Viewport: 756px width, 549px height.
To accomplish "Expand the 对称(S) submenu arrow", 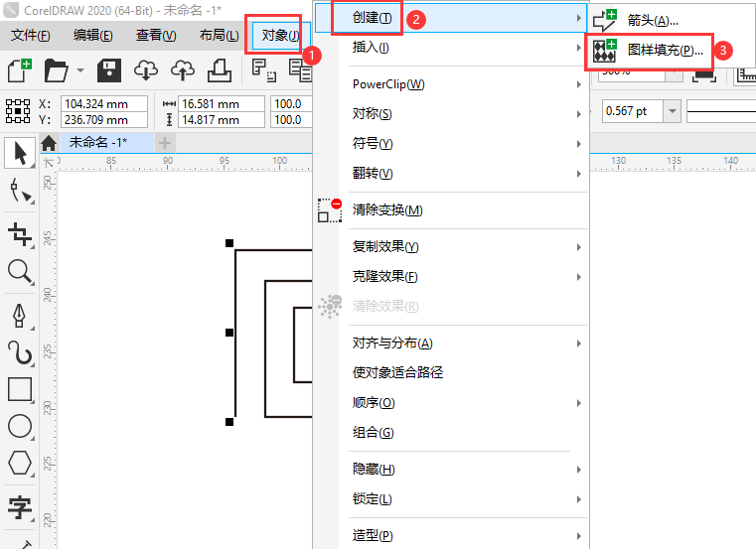I will point(578,114).
